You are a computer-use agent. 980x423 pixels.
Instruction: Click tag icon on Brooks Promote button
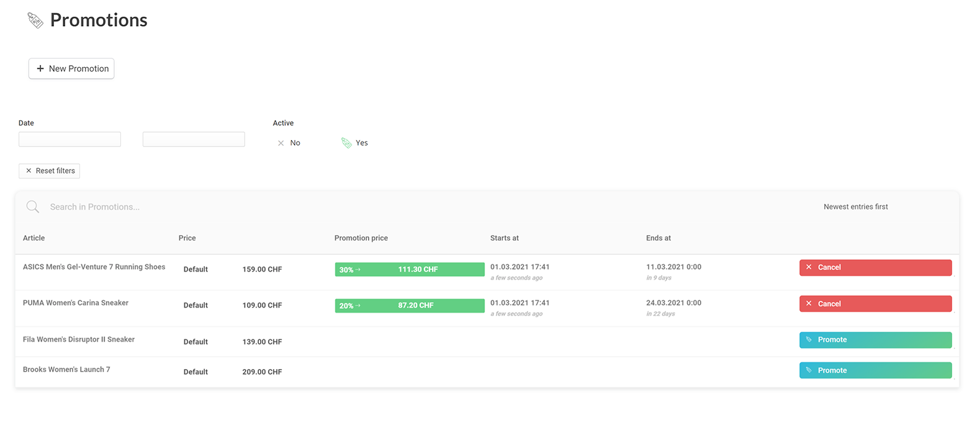[x=809, y=370]
